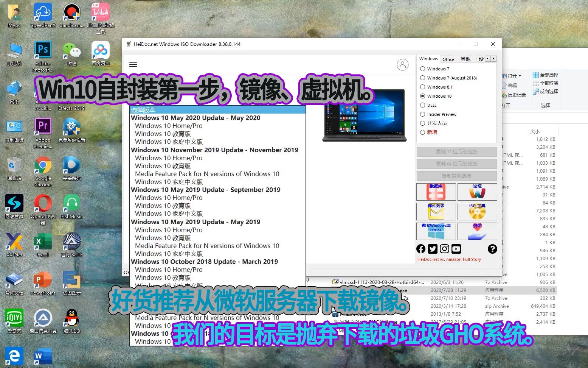The image size is (588, 368).
Task: Open the mailing list (邮件列表) tile
Action: [x=436, y=212]
